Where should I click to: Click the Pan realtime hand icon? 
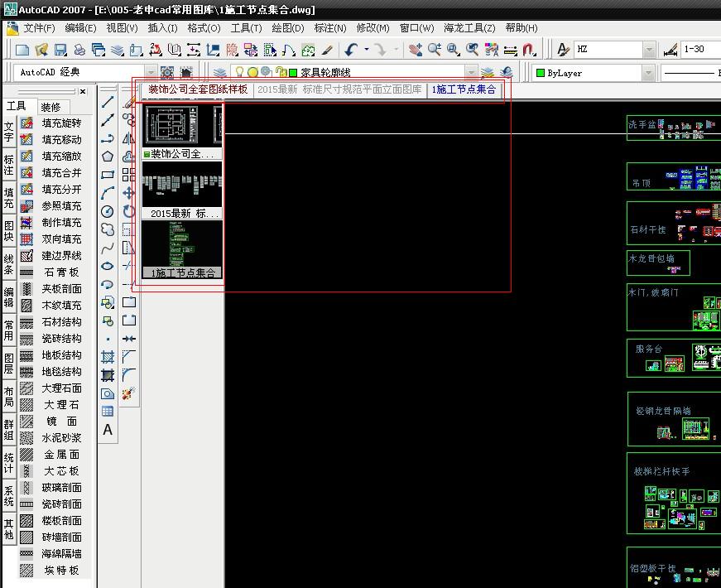416,49
